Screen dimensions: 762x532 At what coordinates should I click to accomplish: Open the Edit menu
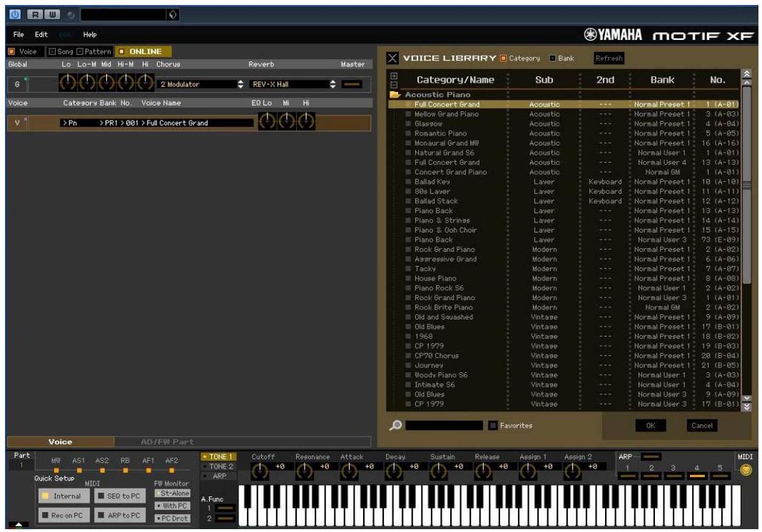(41, 34)
